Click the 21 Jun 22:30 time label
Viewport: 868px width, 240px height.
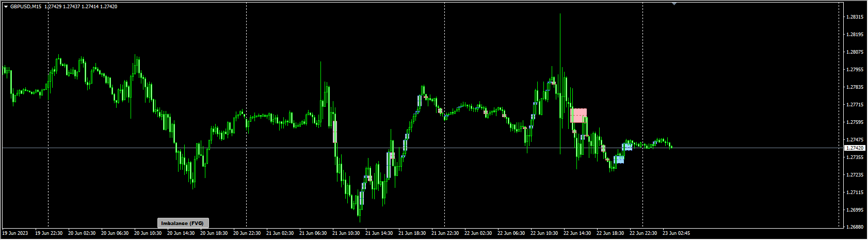[445, 233]
